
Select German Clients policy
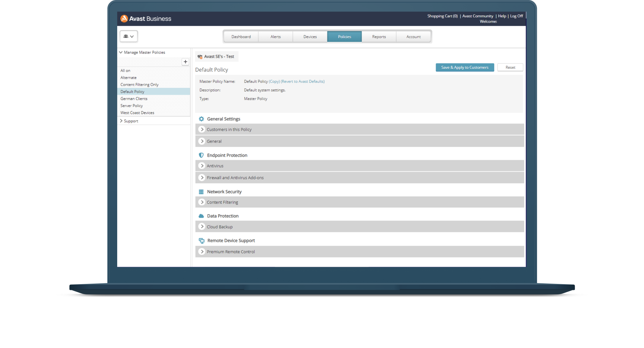134,98
